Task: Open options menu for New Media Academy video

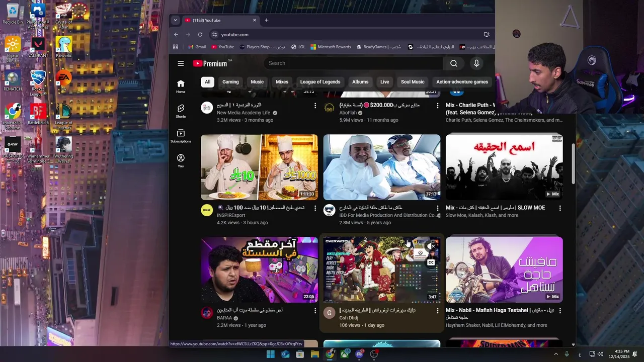Action: click(x=315, y=106)
